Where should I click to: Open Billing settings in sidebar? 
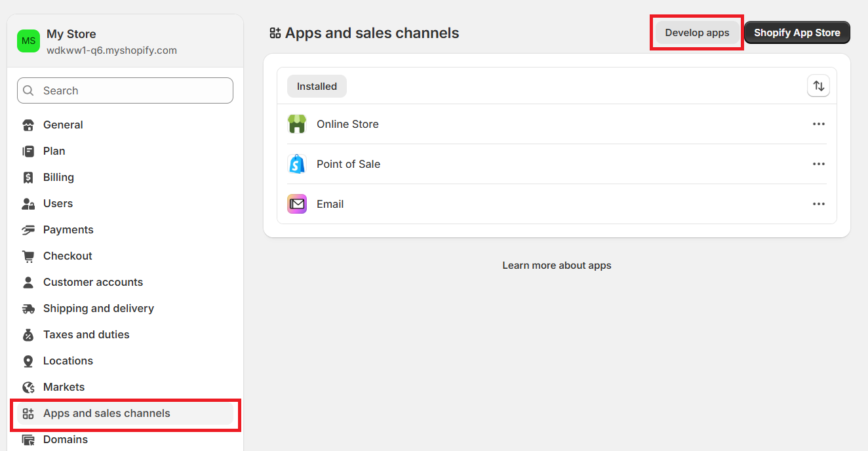point(58,177)
